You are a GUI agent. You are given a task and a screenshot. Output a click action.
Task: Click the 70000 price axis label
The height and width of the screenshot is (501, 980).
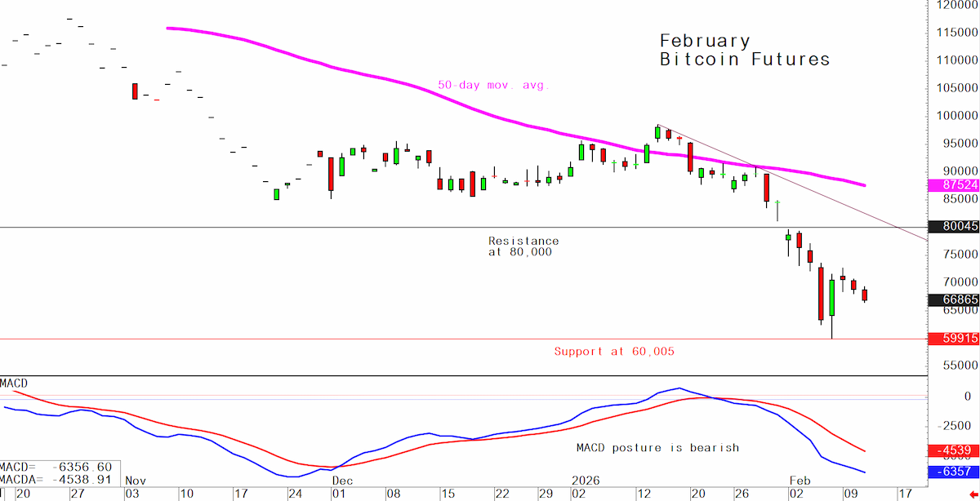point(960,282)
